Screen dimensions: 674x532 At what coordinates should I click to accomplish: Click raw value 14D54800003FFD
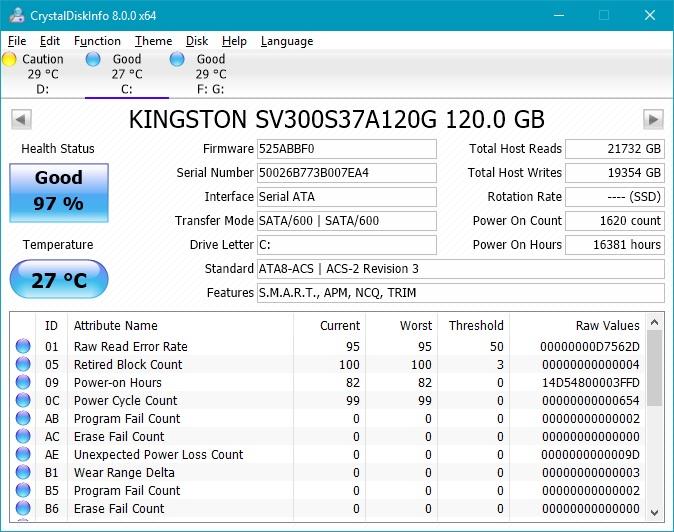(x=591, y=382)
